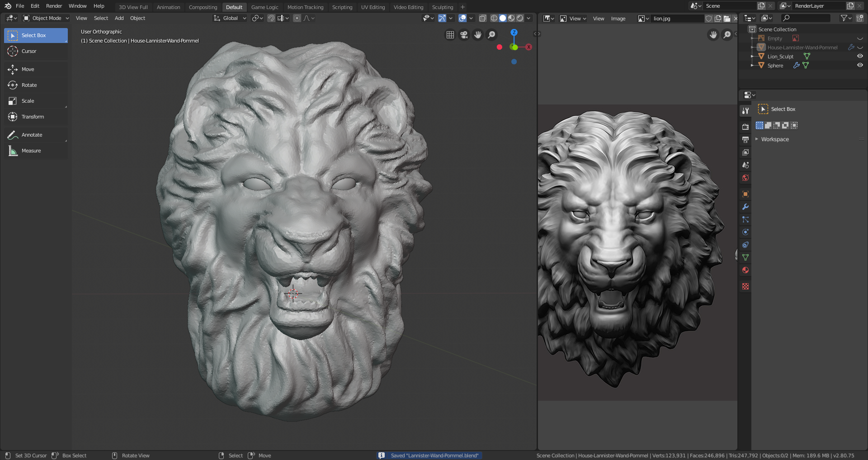This screenshot has width=868, height=460.
Task: Activate the Scale tool
Action: coord(36,101)
